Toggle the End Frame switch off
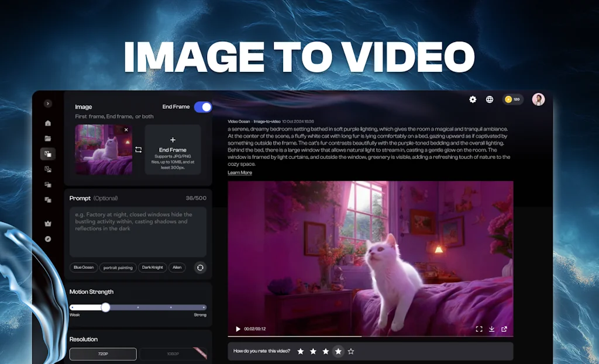 coord(203,107)
